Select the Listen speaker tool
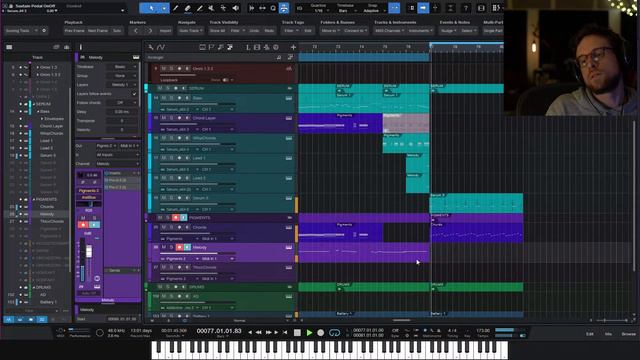Viewport: 640px width, 360px height. tap(236, 8)
